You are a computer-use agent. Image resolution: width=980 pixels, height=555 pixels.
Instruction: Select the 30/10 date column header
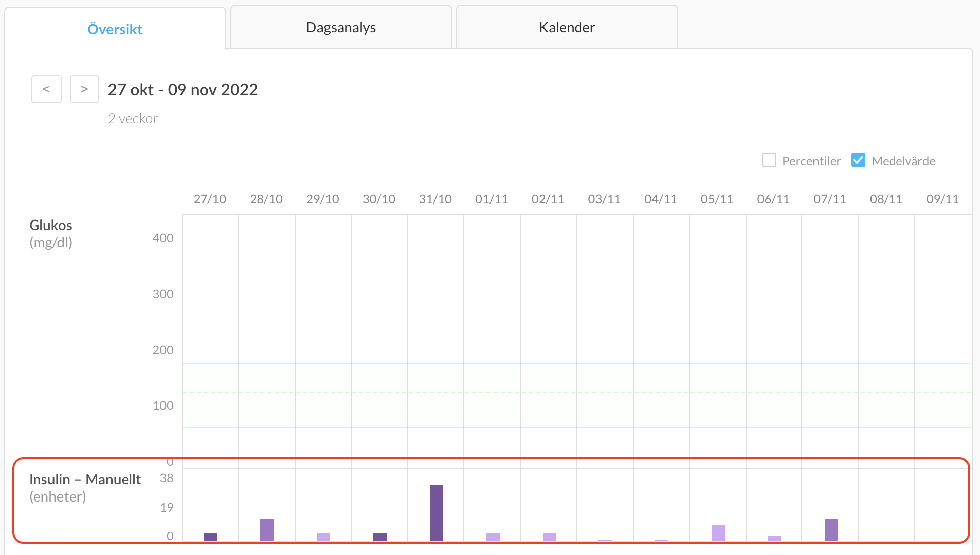click(379, 199)
